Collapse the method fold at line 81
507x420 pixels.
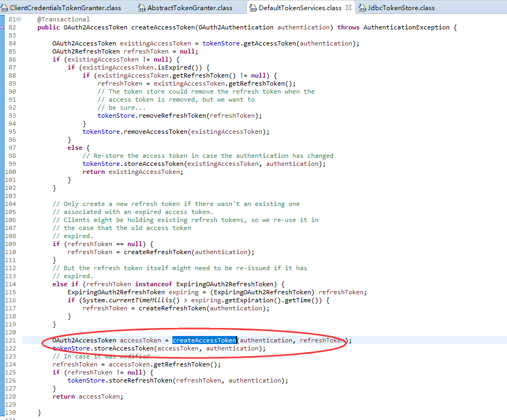click(x=18, y=19)
